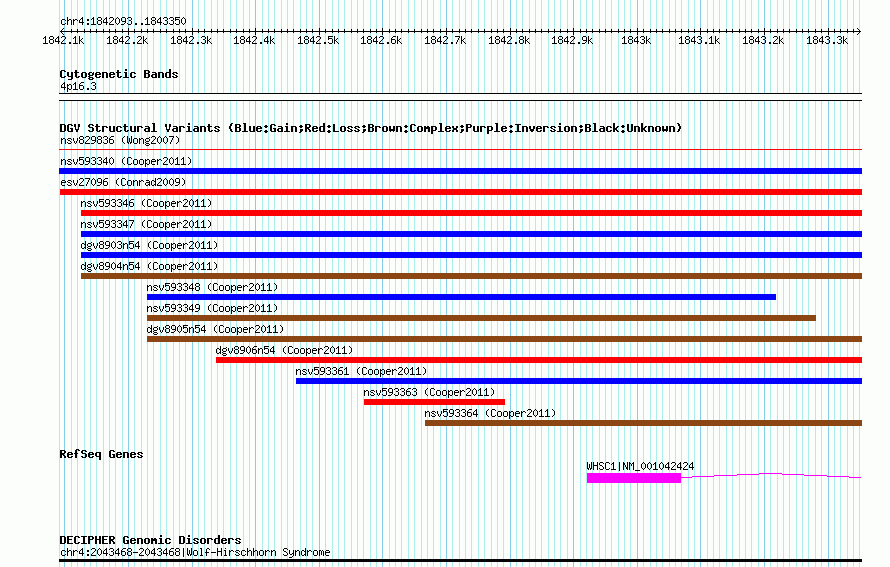Open the nsv593349 (Cooper2011) label
The height and width of the screenshot is (567, 890).
(x=212, y=308)
